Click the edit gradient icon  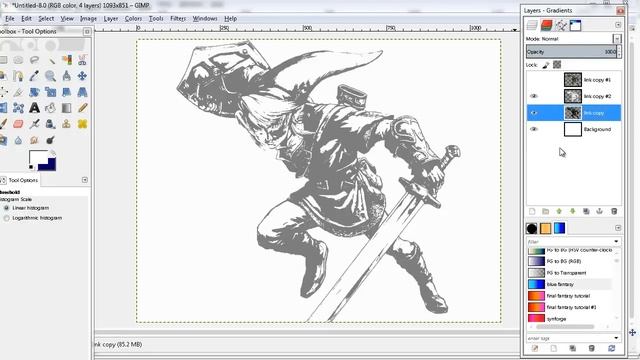click(x=535, y=349)
